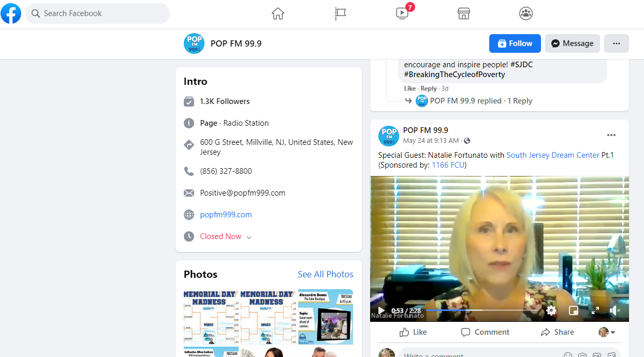Reply to the comment above the post

(x=429, y=88)
